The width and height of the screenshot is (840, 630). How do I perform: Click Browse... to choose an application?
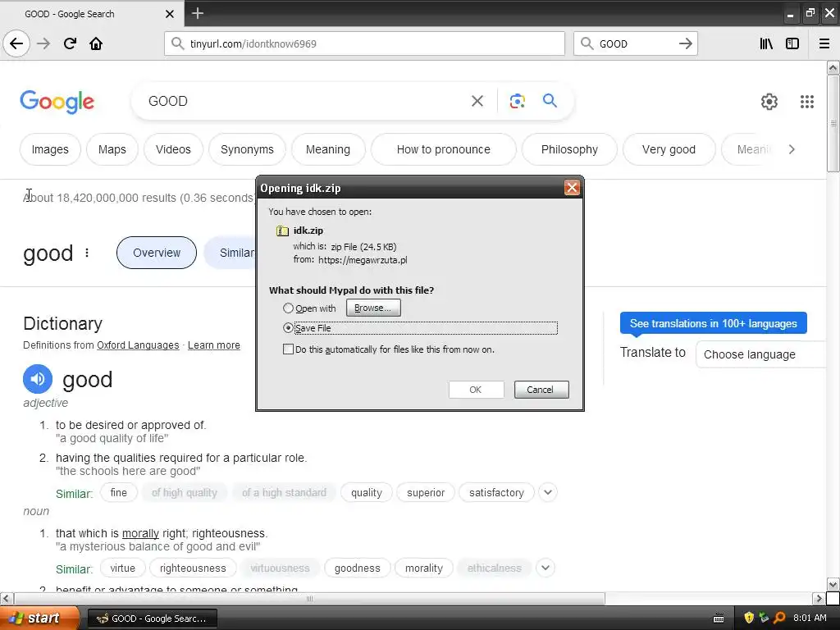click(x=373, y=308)
